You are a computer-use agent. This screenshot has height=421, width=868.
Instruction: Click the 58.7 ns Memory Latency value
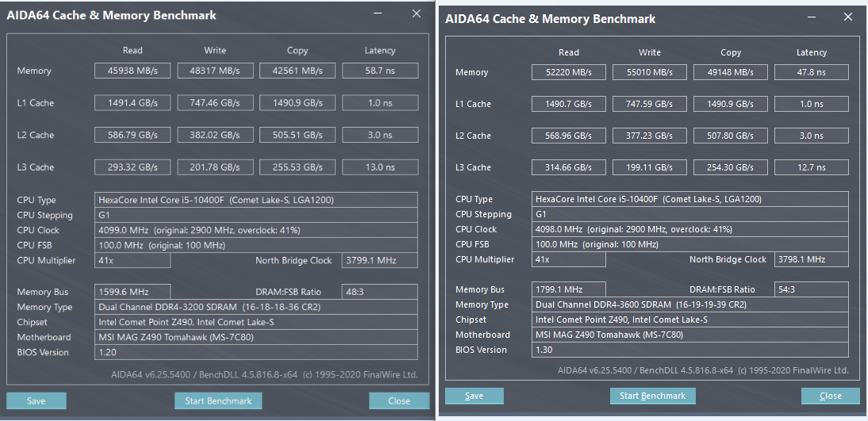(x=379, y=71)
